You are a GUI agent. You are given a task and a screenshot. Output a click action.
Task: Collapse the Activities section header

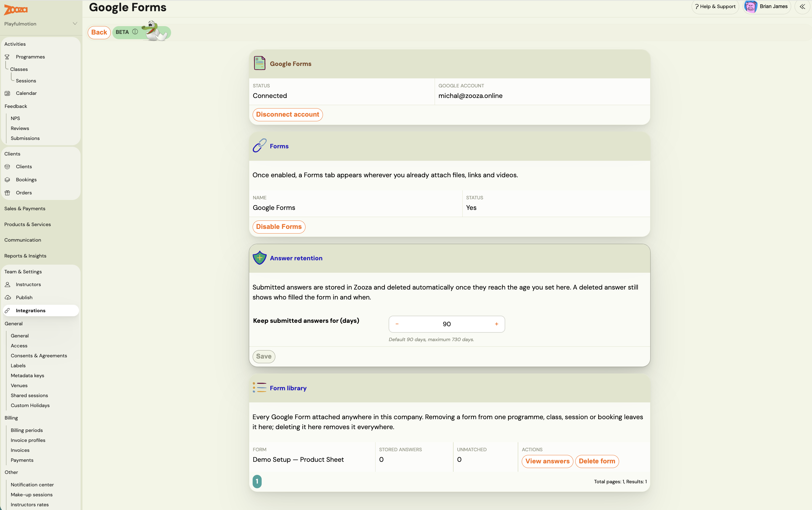pos(15,44)
